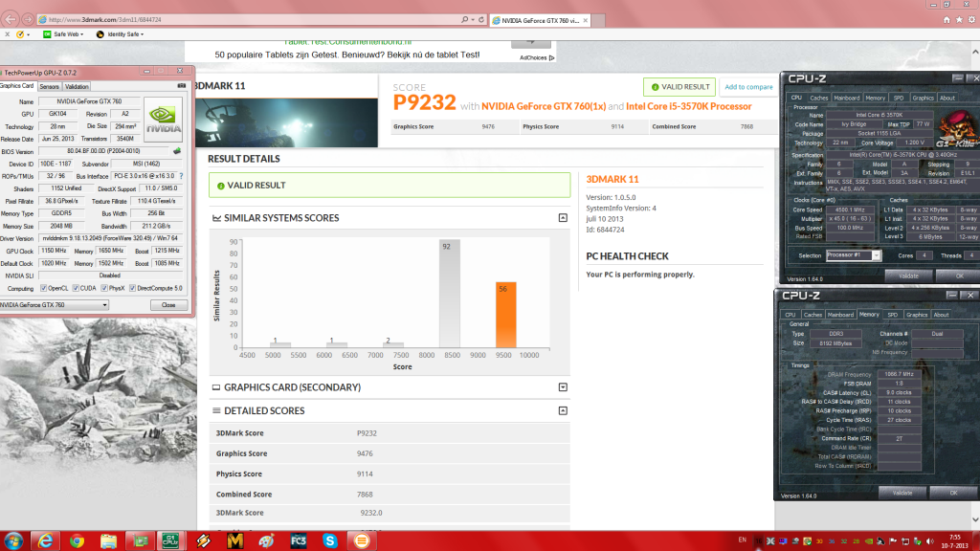Click the GPU-Z screenshot camera icon
This screenshot has height=551, width=980.
point(181,85)
